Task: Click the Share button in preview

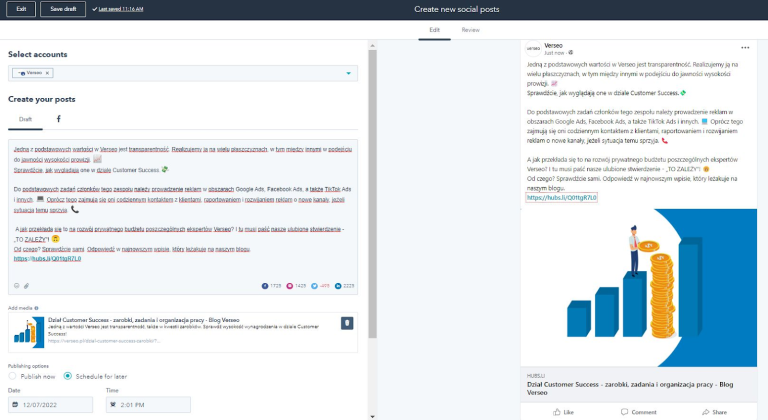Action: click(714, 412)
